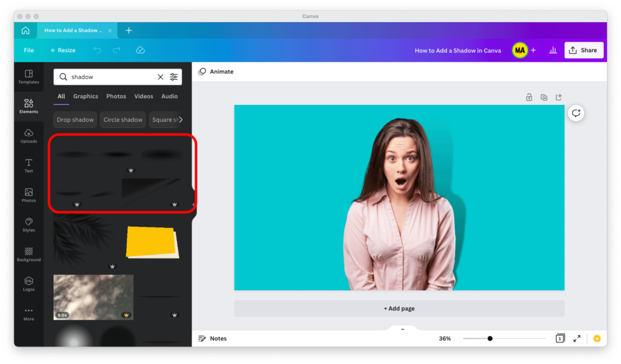The width and height of the screenshot is (621, 364).
Task: Open grid view page icon
Action: pyautogui.click(x=560, y=339)
